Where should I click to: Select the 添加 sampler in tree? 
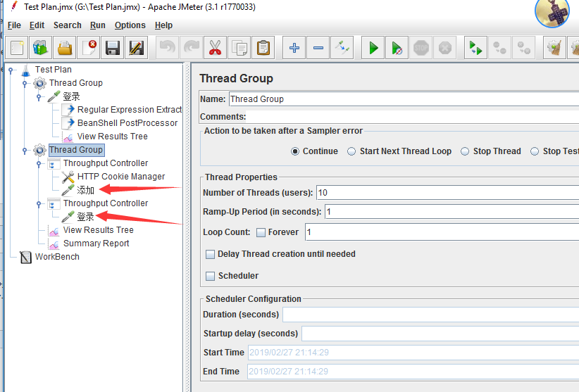point(85,190)
